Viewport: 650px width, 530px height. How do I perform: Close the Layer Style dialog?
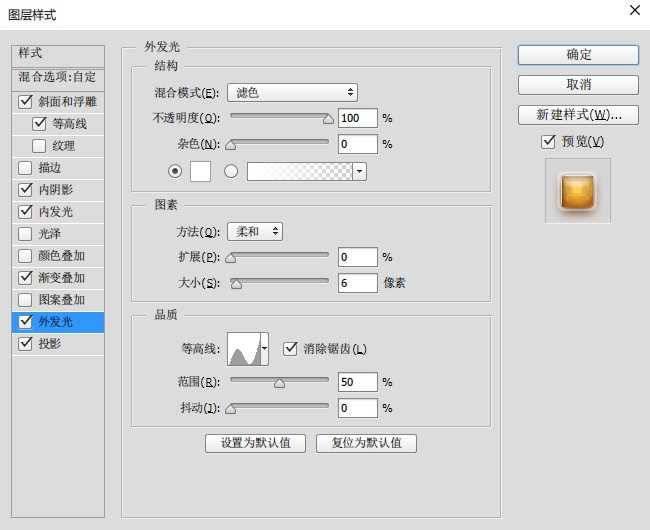(633, 11)
